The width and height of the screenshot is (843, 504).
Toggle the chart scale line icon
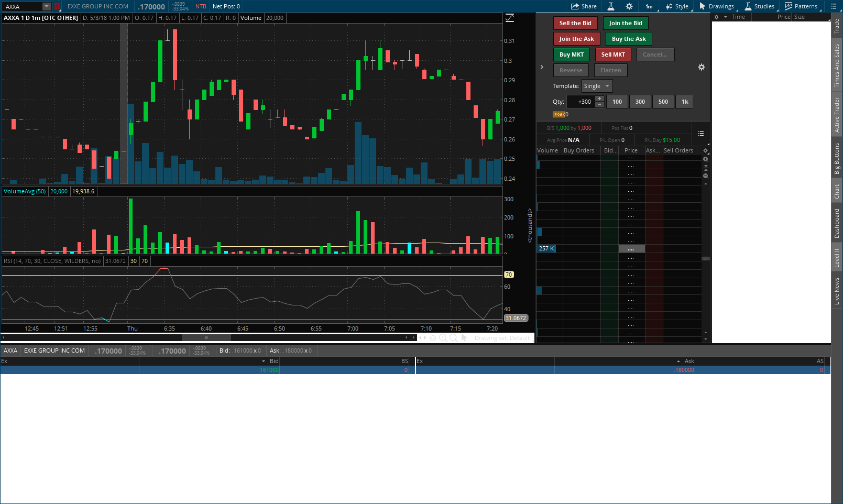click(510, 18)
